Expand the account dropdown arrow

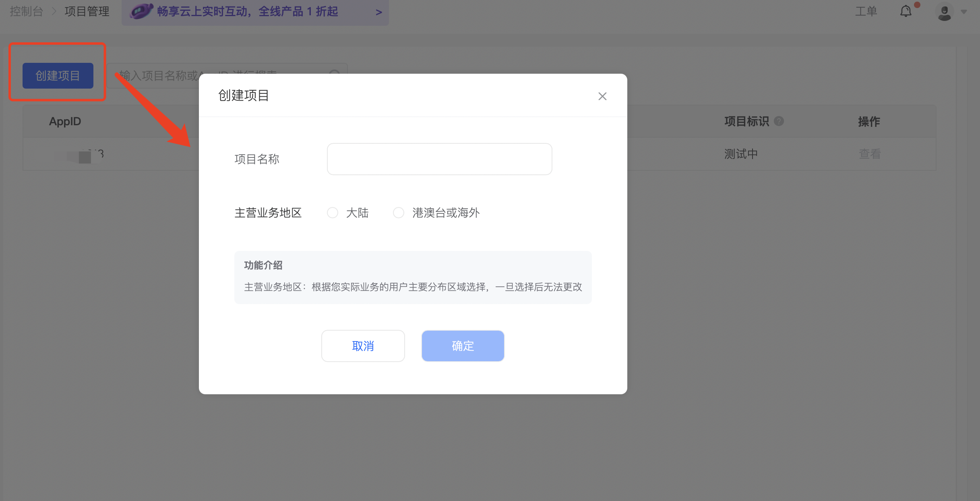964,12
